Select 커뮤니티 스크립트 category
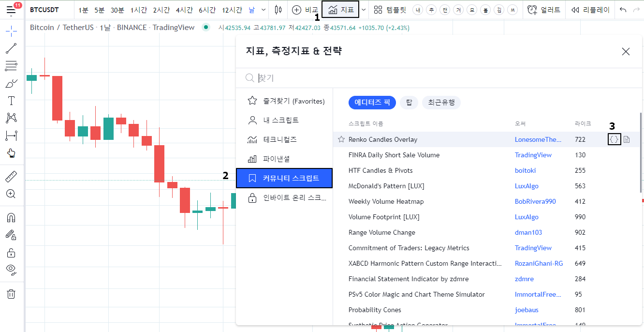The height and width of the screenshot is (332, 644). click(x=284, y=178)
